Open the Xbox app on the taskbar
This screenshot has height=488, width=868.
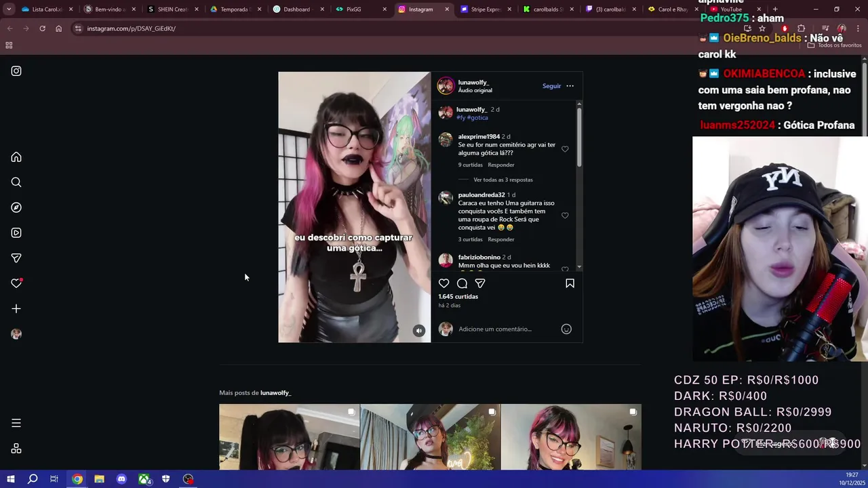tap(144, 479)
